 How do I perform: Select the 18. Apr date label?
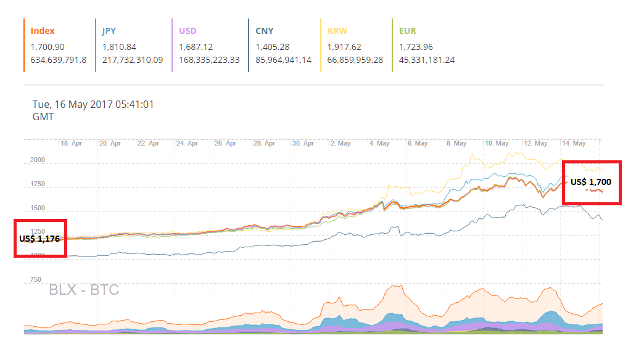(72, 143)
